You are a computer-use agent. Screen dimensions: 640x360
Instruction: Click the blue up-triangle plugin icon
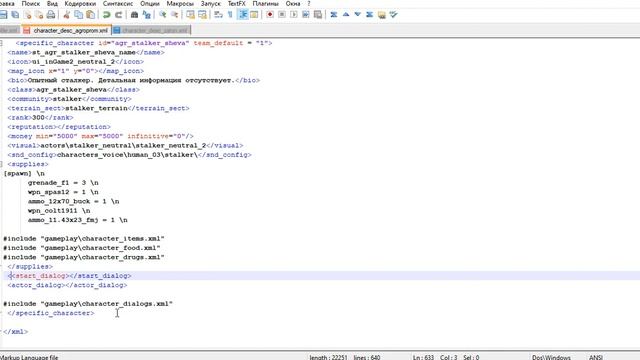346,15
